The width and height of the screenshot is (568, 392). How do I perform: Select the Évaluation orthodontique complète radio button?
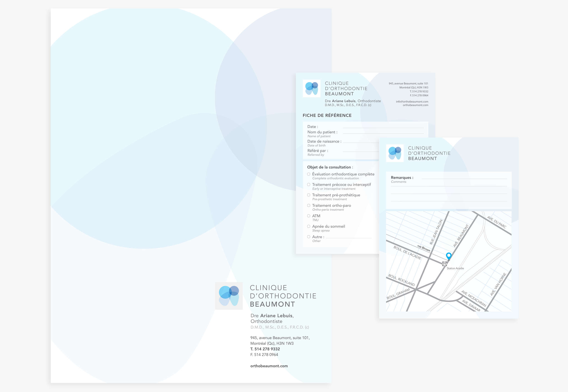tap(309, 174)
